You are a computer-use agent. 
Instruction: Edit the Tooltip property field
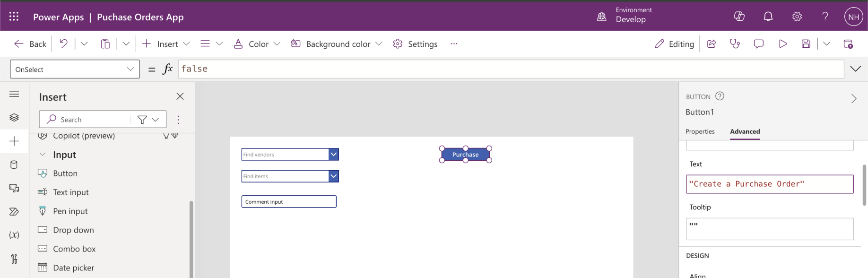770,229
